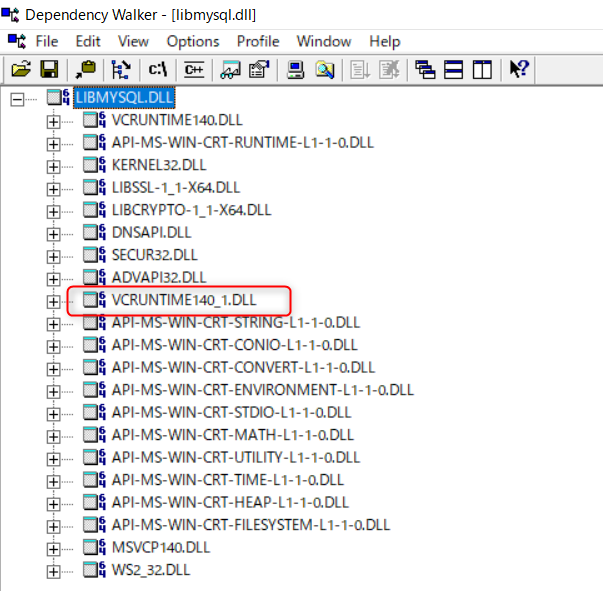The height and width of the screenshot is (591, 603).
Task: Select API-MS-WIN-CRT-STDIO-L1-1-0.DLL entry
Action: 232,412
